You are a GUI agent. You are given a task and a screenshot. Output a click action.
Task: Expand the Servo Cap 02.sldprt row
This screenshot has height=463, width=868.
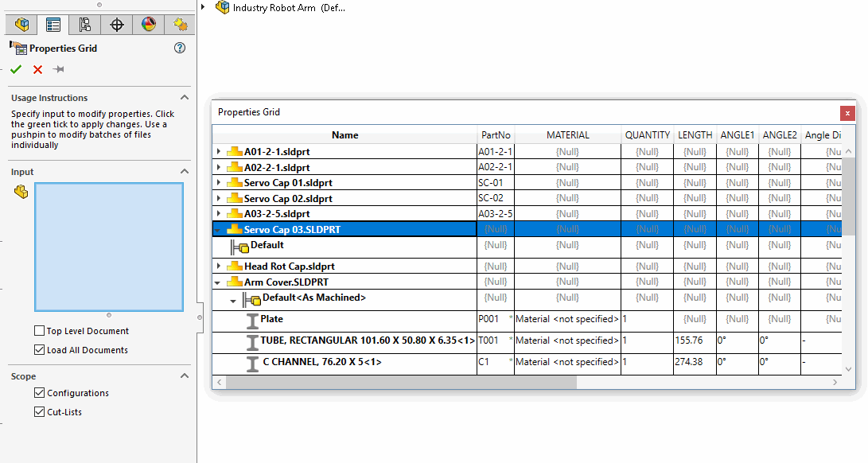pyautogui.click(x=219, y=198)
